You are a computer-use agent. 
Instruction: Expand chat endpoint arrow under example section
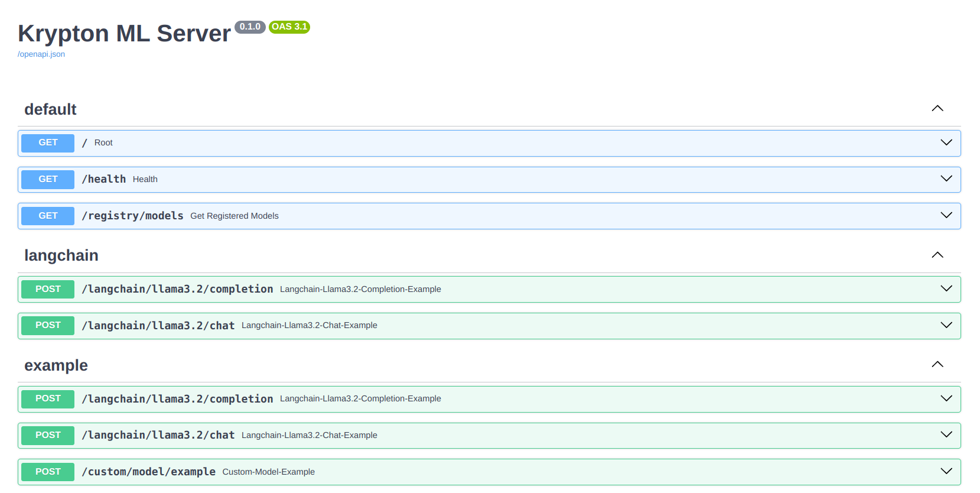click(946, 434)
